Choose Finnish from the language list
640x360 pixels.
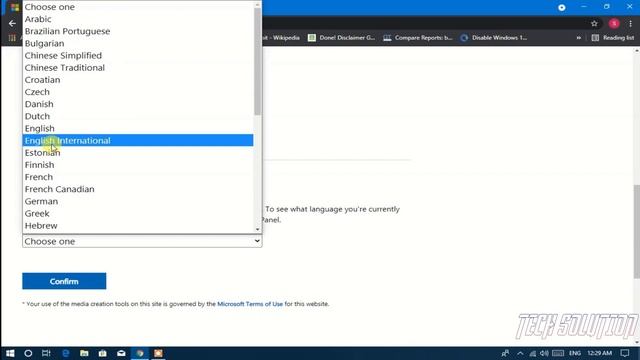point(138,165)
